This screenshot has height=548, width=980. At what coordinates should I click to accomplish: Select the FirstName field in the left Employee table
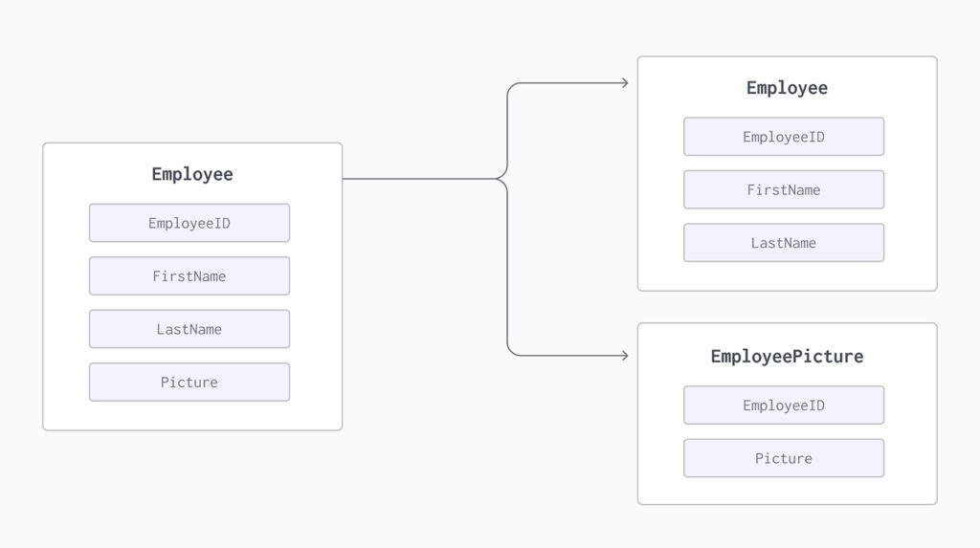[x=189, y=276]
